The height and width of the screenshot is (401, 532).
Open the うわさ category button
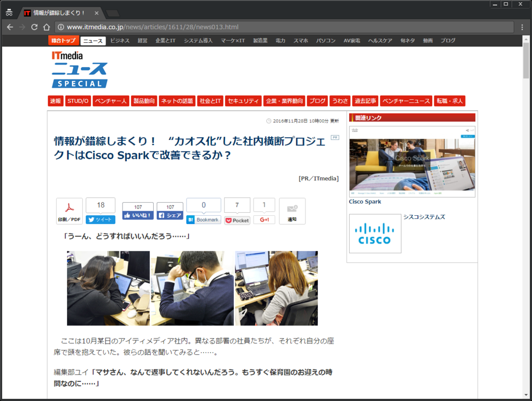point(340,101)
